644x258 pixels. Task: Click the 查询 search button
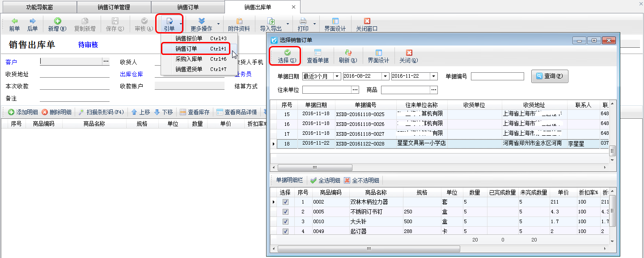pyautogui.click(x=550, y=76)
